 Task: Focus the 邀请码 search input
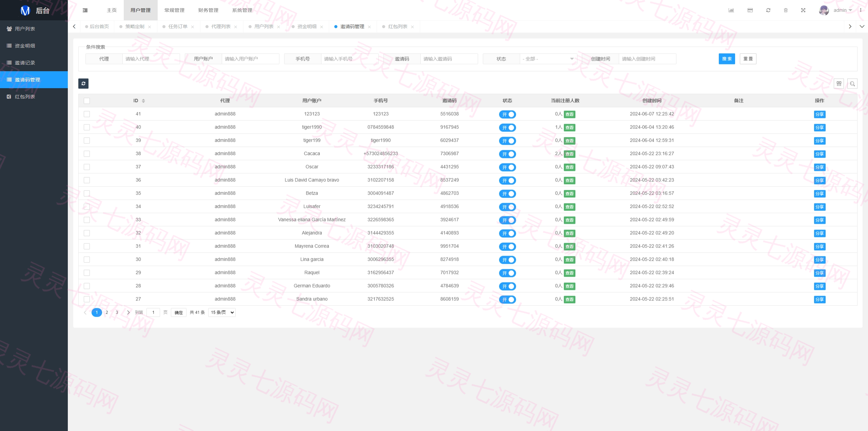coord(449,59)
